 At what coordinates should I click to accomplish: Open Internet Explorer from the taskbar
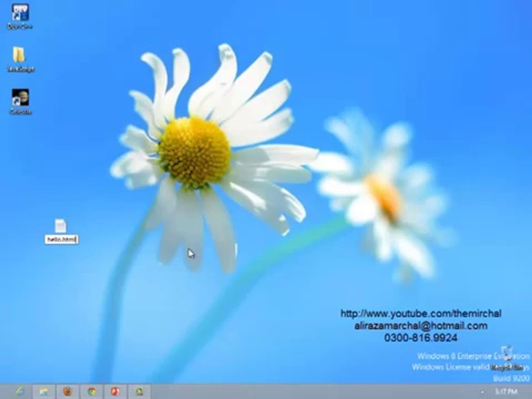(20, 391)
